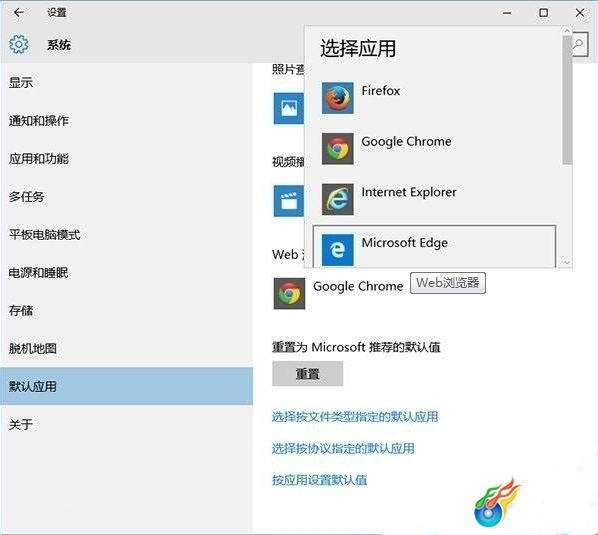Go back with the arrow icon

coord(18,13)
